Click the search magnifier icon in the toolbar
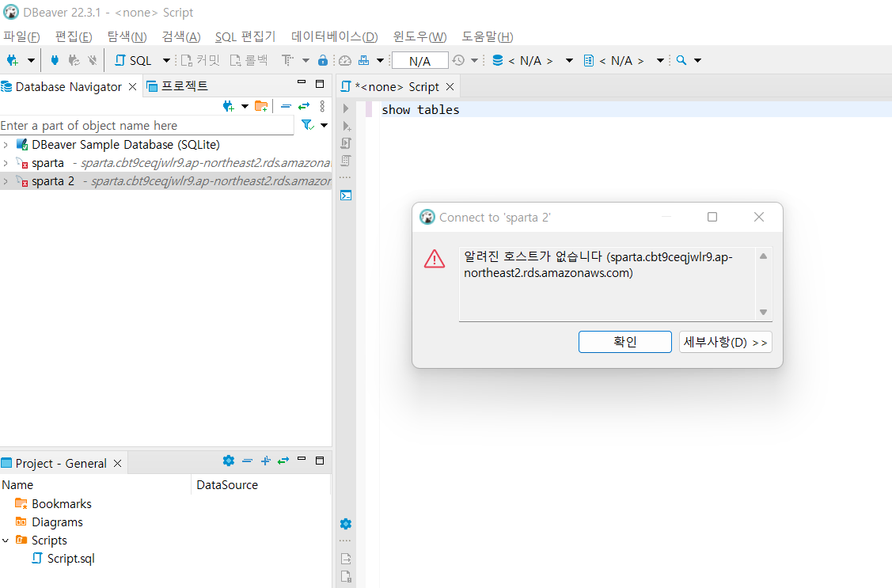Screen dimensions: 892x588 (681, 60)
